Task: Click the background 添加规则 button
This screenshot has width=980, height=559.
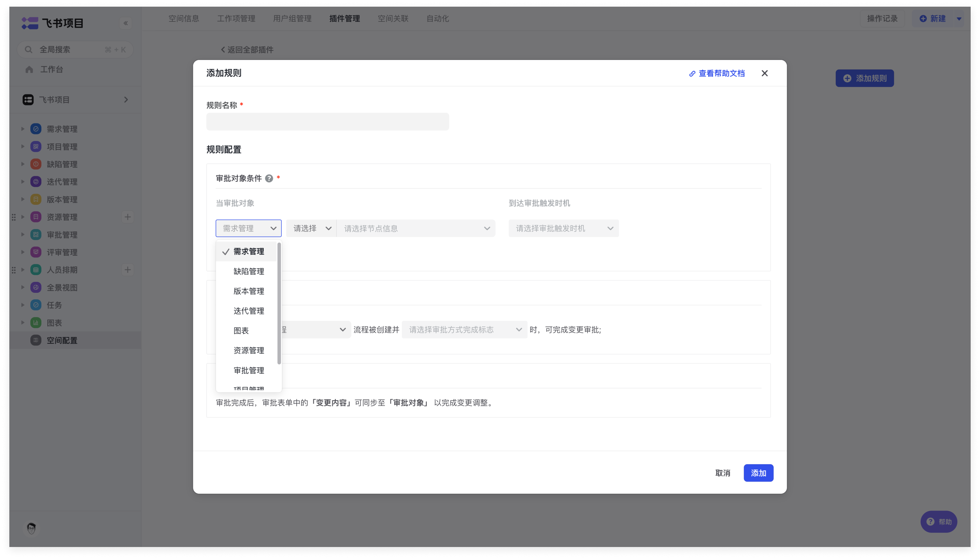Action: 865,78
